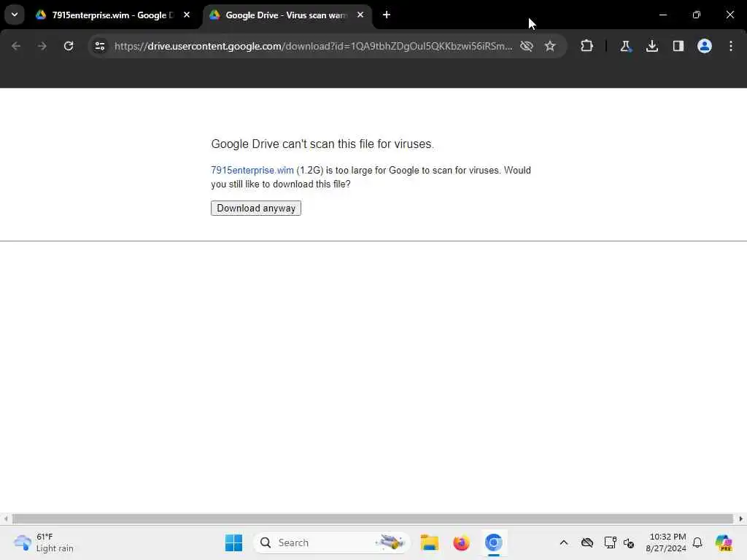Switch to the 7915enterprise.wim Google Drive tab
Screen dimensions: 747x560
pyautogui.click(x=113, y=15)
